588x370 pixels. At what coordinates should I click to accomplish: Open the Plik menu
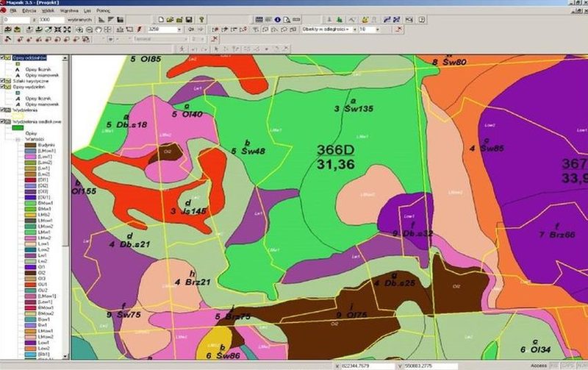[x=13, y=11]
